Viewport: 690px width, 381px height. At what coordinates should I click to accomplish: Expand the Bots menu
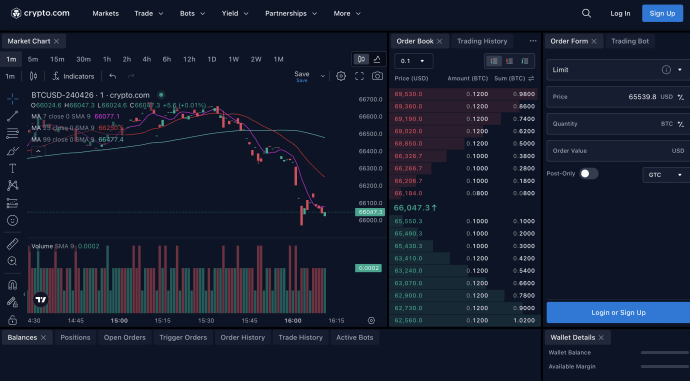[192, 13]
